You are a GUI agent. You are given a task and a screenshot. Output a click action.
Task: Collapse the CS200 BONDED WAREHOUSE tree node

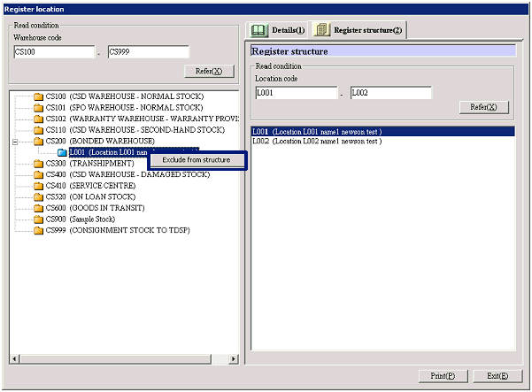point(15,142)
